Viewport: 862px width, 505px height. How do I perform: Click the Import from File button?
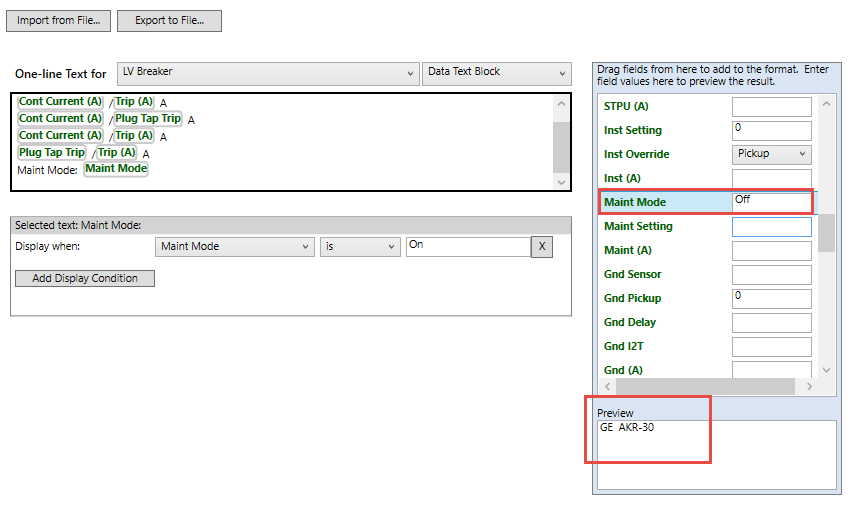(58, 21)
